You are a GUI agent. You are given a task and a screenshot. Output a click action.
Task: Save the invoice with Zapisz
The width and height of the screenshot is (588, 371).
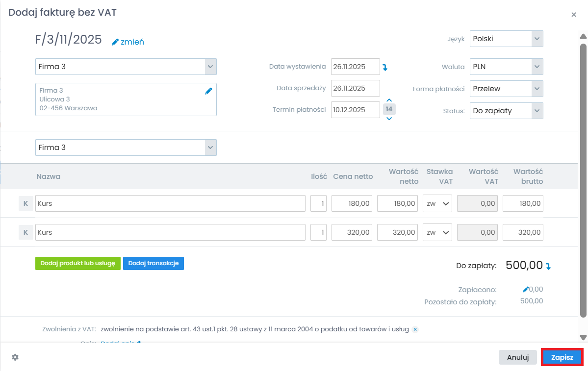pos(562,357)
